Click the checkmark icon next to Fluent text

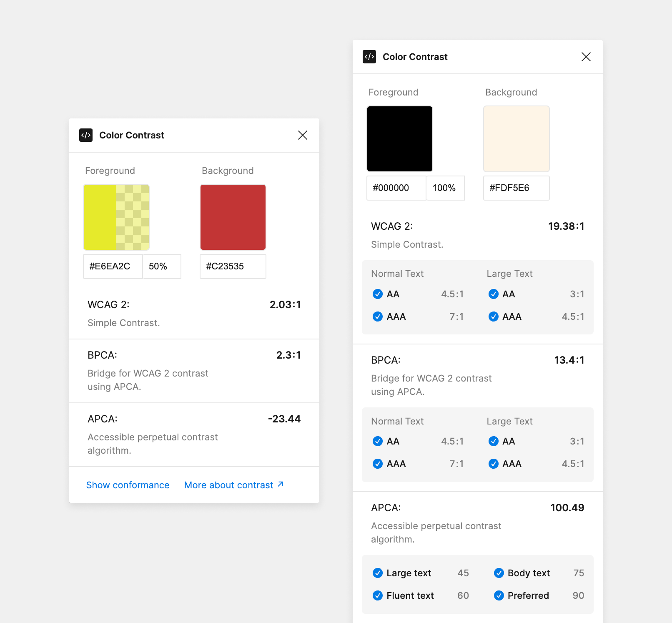(378, 595)
